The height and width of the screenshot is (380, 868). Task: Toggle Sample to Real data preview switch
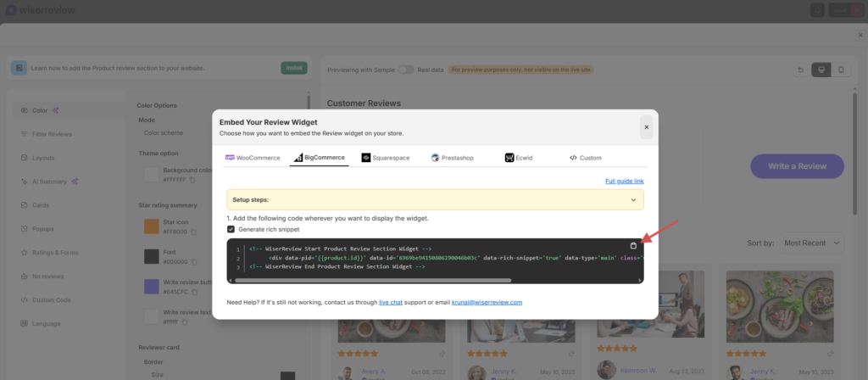(x=407, y=70)
